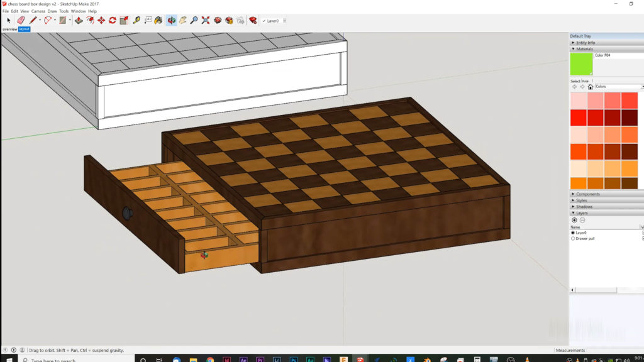Image resolution: width=644 pixels, height=362 pixels.
Task: Click the geo-location status bar icon
Action: tap(5, 350)
